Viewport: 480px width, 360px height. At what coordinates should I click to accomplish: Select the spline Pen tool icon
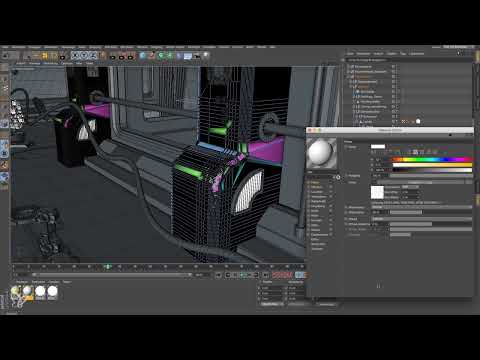point(152,56)
